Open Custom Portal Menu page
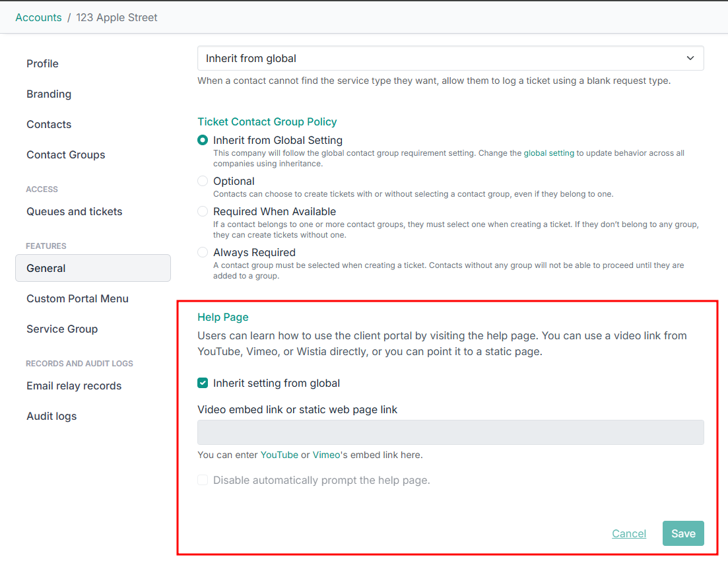This screenshot has height=567, width=728. 77,298
